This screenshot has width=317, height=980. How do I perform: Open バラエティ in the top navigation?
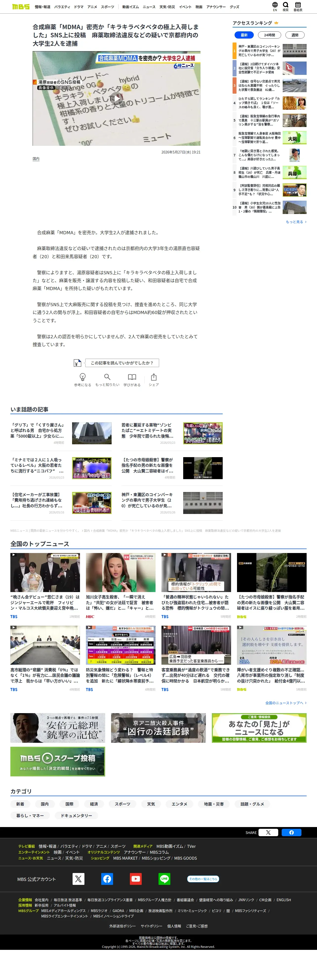[62, 7]
